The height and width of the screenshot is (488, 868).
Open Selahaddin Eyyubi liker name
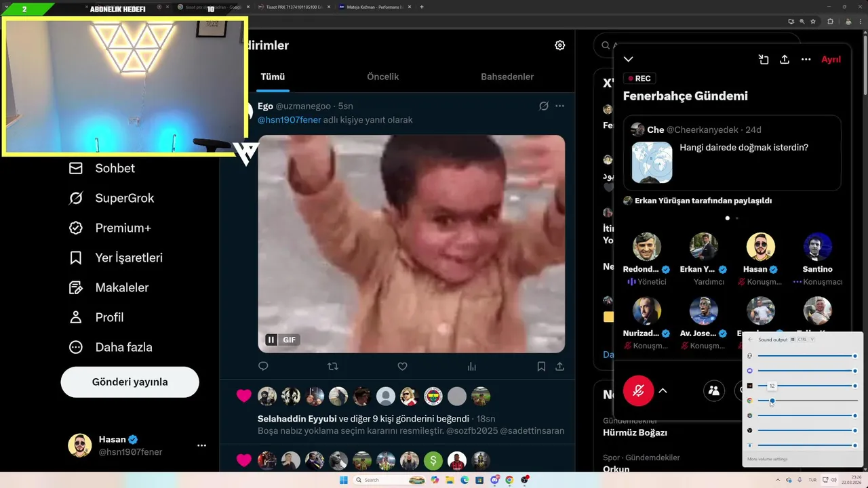297,418
